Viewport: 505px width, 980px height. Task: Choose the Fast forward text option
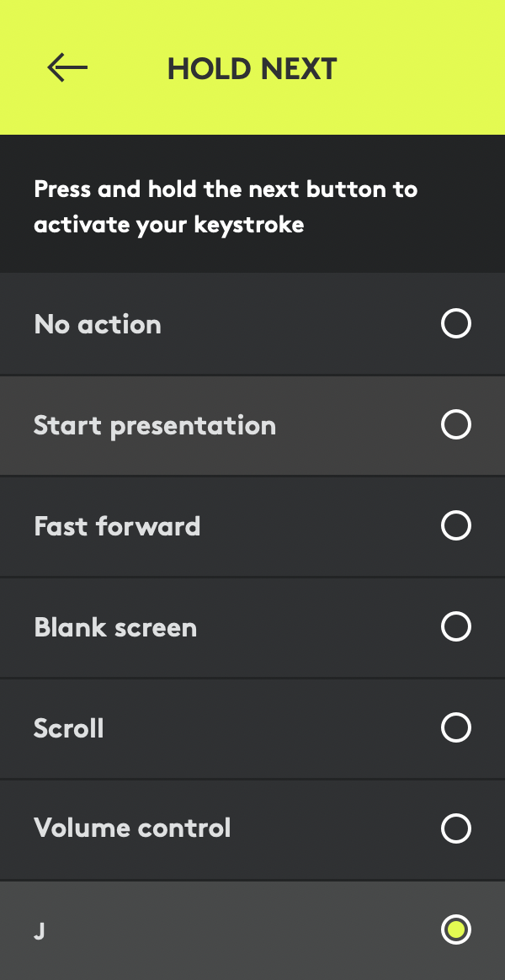click(x=117, y=527)
